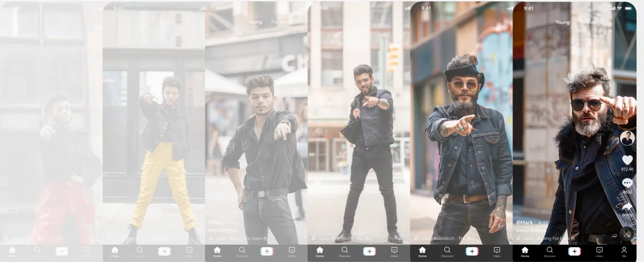Tap Home icon on the black-hat man's screen
Image resolution: width=644 pixels, height=262 pixels.
[x=422, y=250]
